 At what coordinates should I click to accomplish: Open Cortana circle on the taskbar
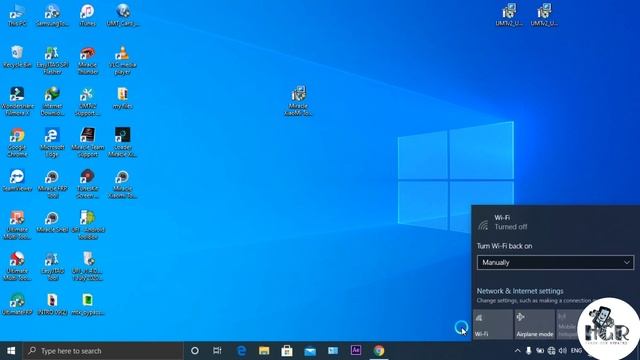195,351
